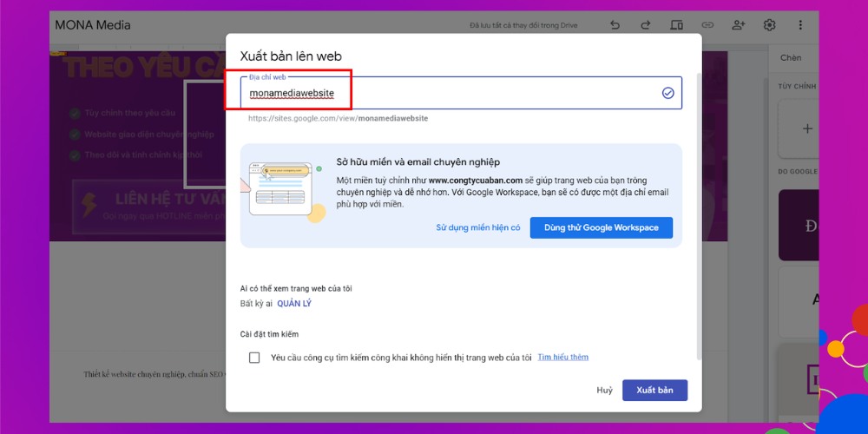Click the QUẢN LÝ link

point(294,303)
